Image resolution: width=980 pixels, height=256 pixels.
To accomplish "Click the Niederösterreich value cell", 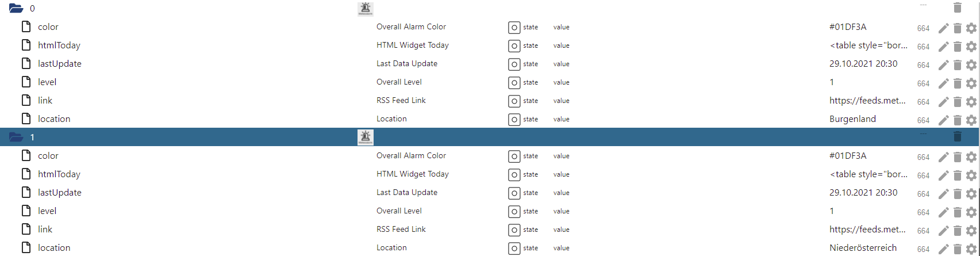I will [x=863, y=248].
